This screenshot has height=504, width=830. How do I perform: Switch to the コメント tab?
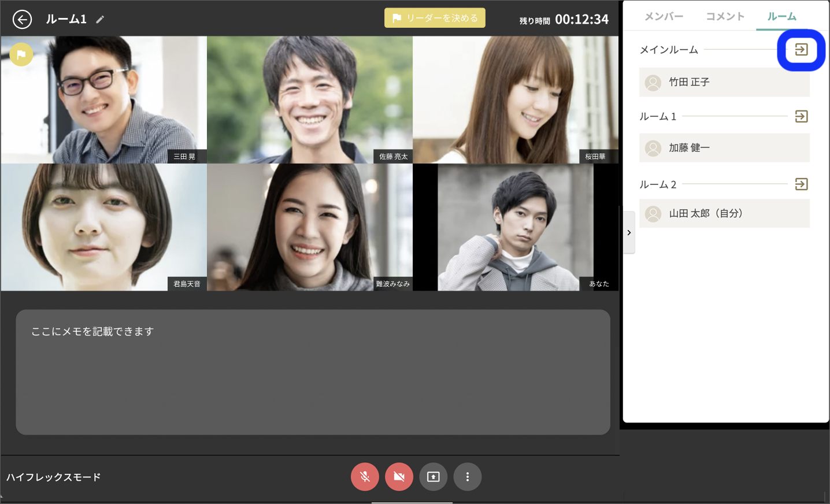(725, 17)
